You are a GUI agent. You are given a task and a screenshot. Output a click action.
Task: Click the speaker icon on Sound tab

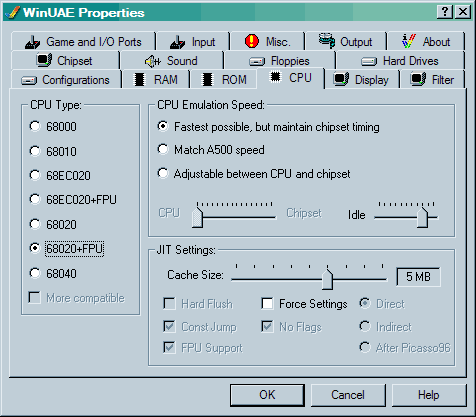point(153,61)
